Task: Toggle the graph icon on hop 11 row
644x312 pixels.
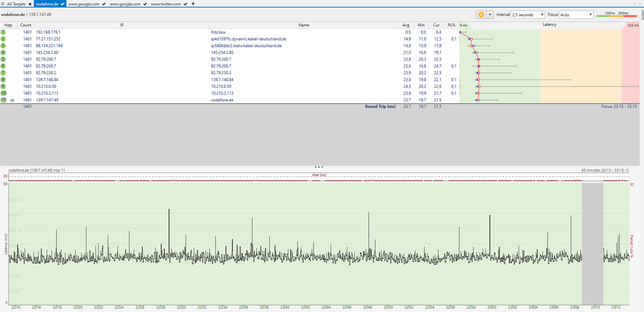Action: point(12,100)
